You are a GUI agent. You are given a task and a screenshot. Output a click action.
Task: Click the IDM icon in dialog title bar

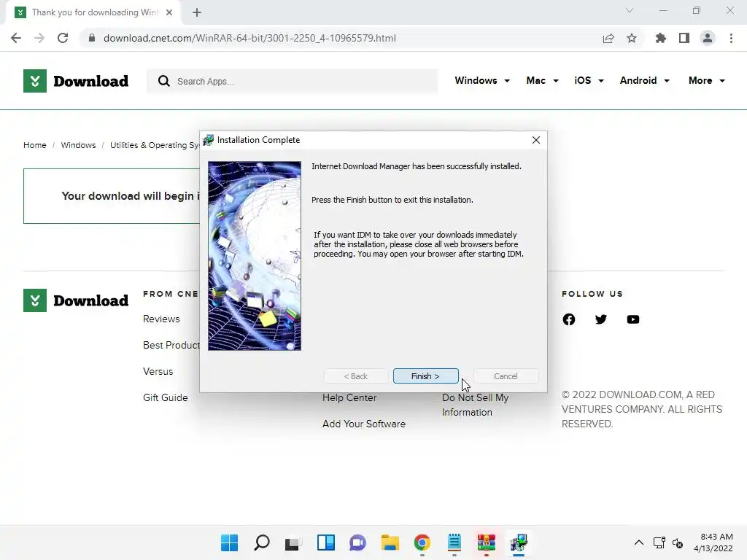tap(208, 140)
